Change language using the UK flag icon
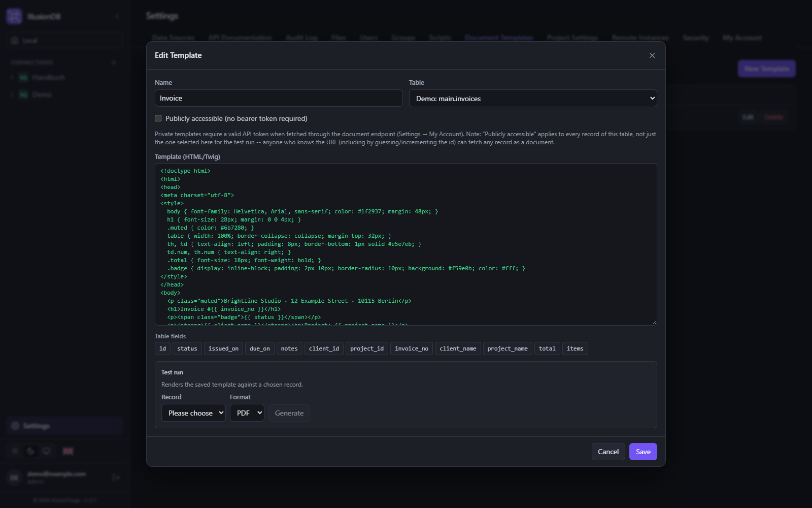Viewport: 812px width, 508px height. tap(67, 451)
